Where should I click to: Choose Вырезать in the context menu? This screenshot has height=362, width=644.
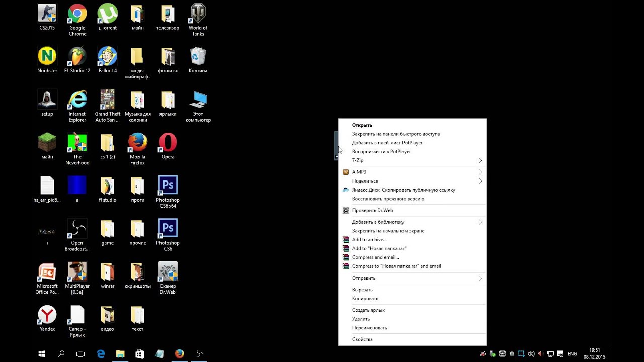point(412,290)
